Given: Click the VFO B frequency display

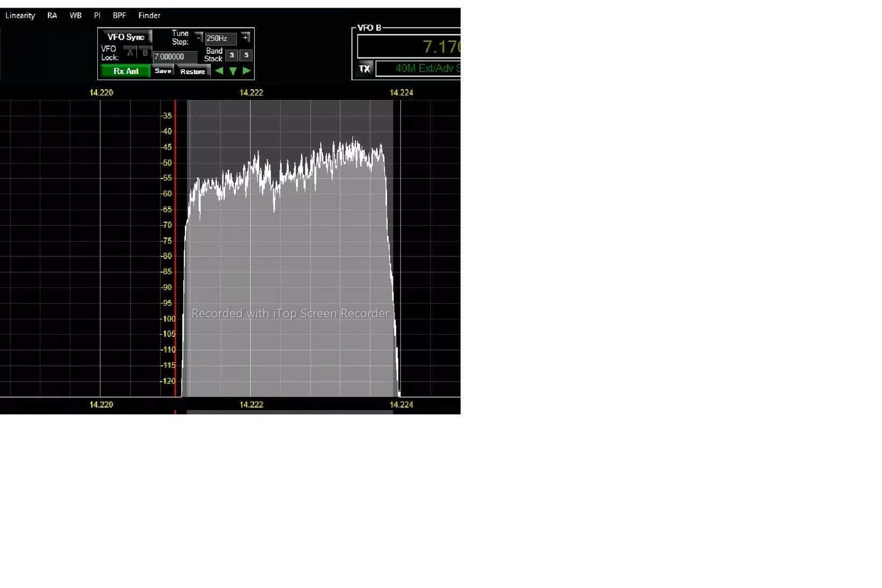Looking at the screenshot, I should [409, 47].
